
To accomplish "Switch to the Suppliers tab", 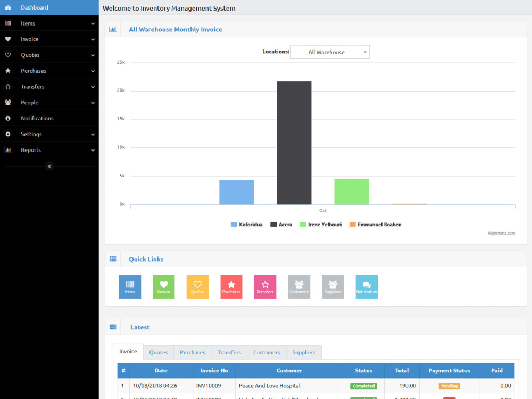I will (x=304, y=352).
